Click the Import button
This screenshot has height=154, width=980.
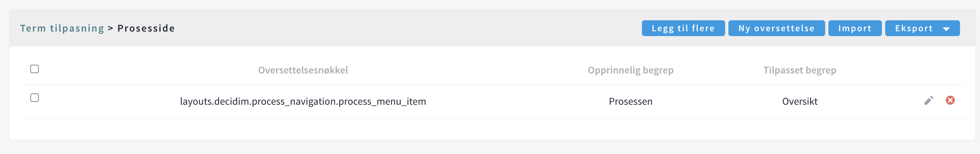[x=855, y=29]
